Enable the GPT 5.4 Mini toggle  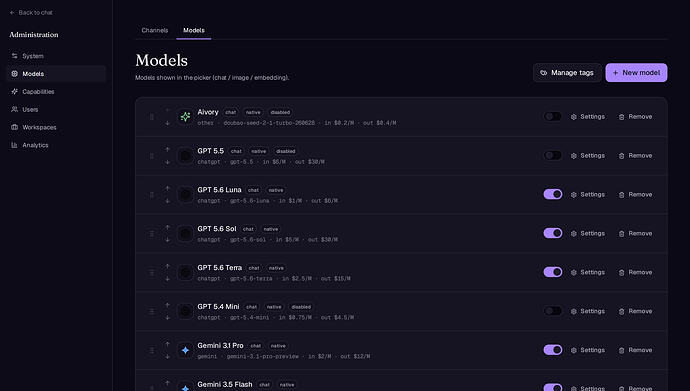click(553, 311)
